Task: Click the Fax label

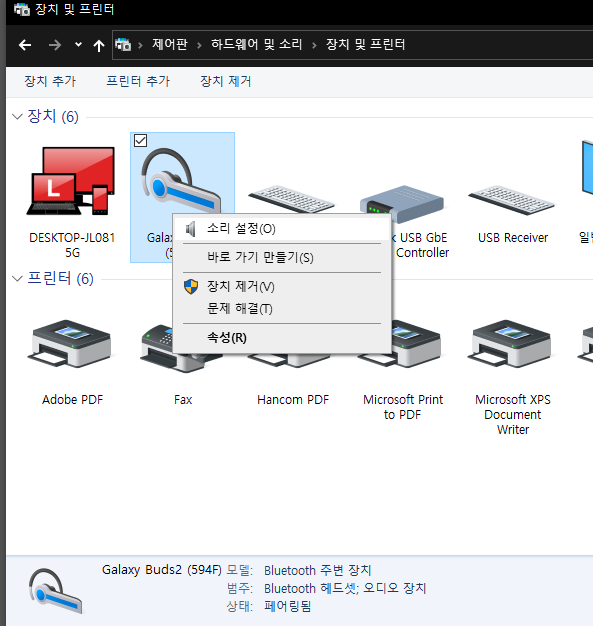Action: point(183,400)
